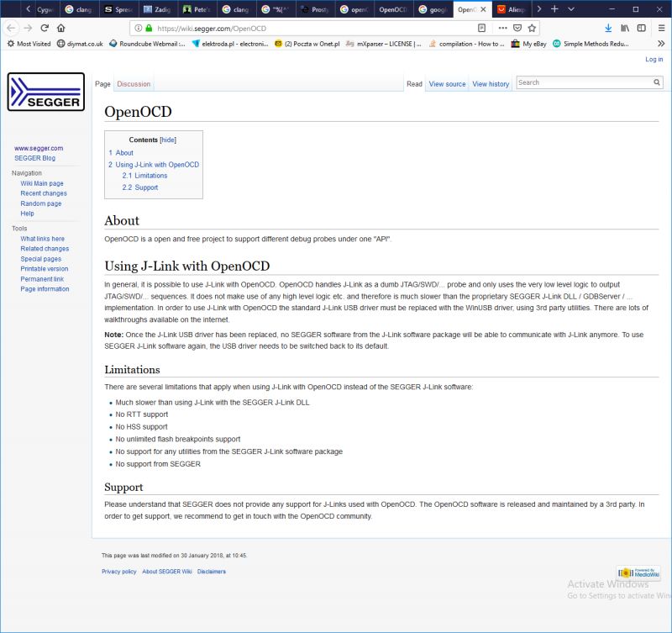The height and width of the screenshot is (633, 672).
Task: Open My eBay bookmark
Action: pyautogui.click(x=529, y=44)
